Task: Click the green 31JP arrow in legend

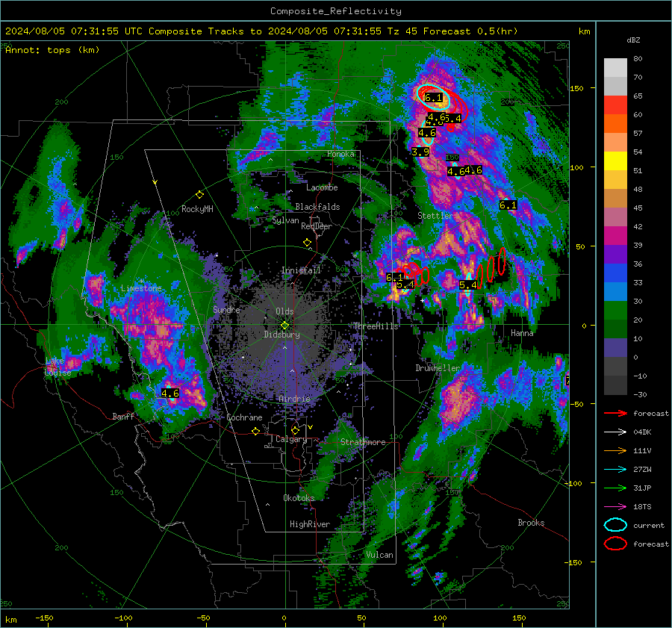Action: click(x=615, y=488)
